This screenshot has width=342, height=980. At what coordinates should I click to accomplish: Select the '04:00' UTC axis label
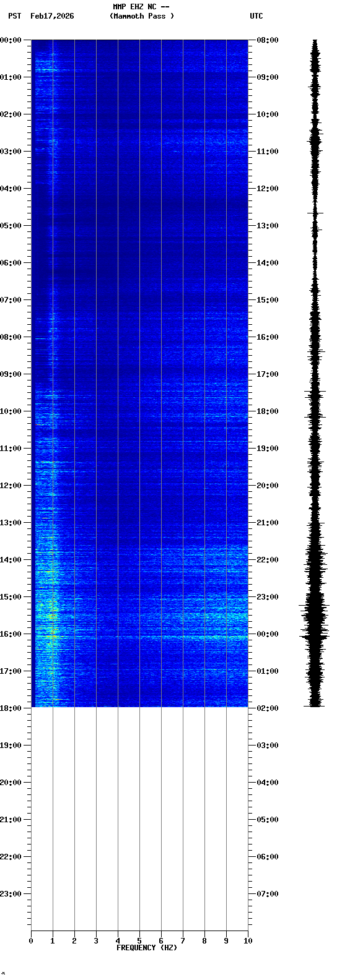[x=268, y=783]
